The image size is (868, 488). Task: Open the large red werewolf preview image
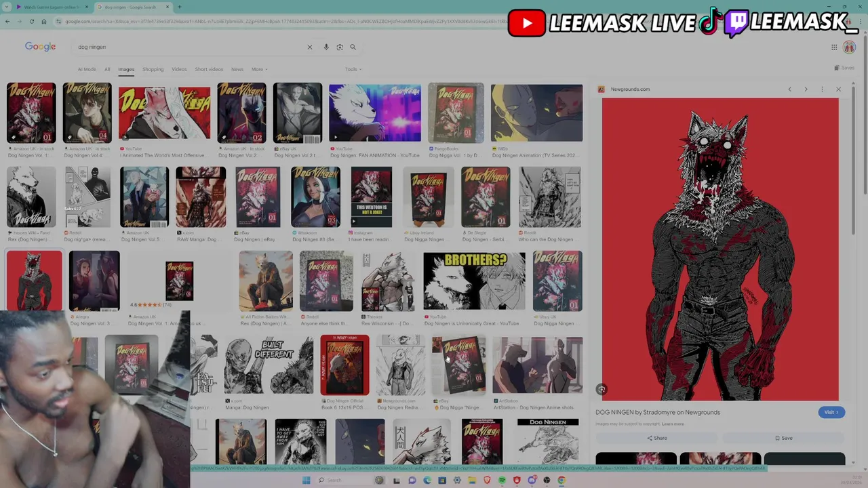coord(720,249)
